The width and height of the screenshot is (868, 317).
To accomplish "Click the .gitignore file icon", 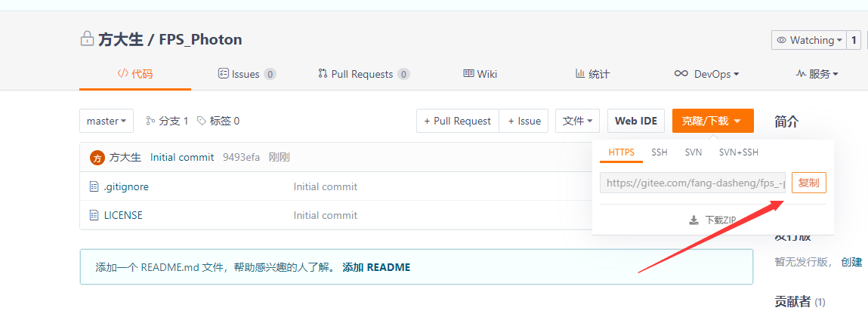I will [x=94, y=186].
